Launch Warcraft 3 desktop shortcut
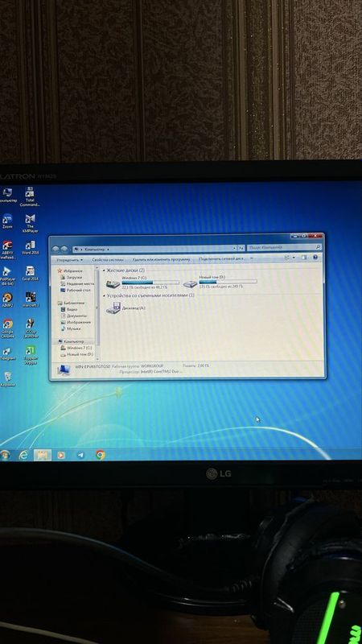The width and height of the screenshot is (362, 644). [x=30, y=299]
